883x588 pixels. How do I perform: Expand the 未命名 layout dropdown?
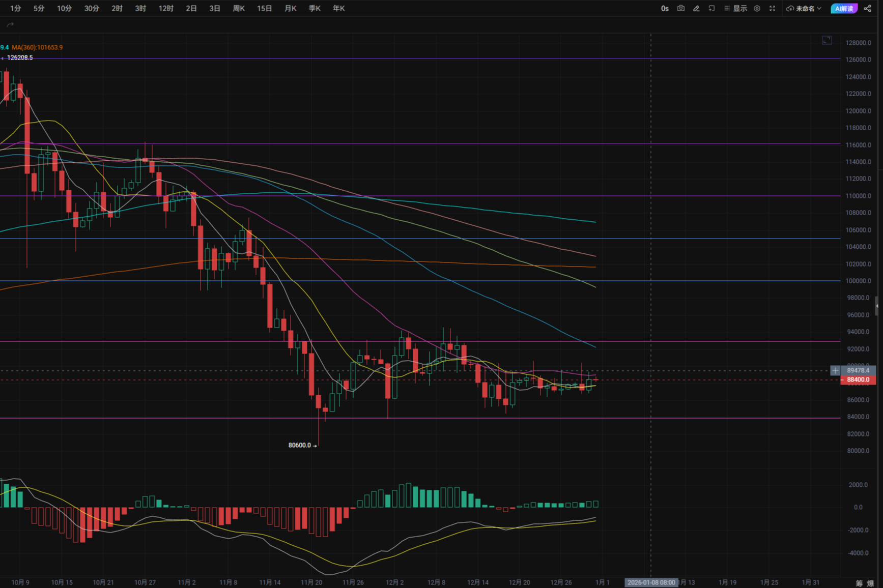click(804, 9)
